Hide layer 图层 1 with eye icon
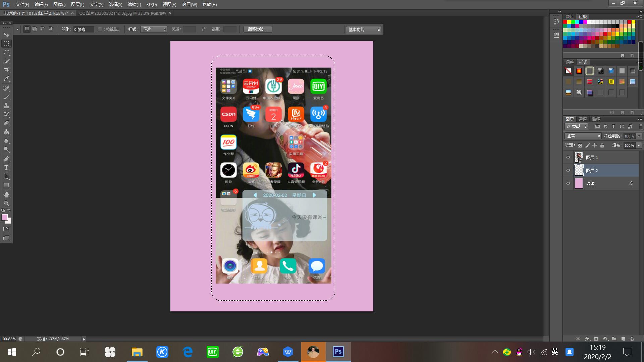644x362 pixels. click(x=568, y=157)
